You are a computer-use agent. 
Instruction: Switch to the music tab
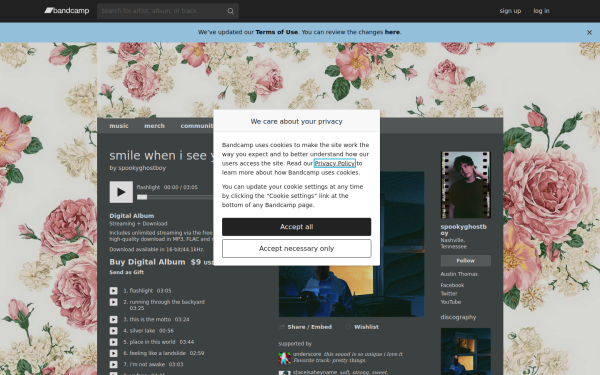pyautogui.click(x=119, y=126)
